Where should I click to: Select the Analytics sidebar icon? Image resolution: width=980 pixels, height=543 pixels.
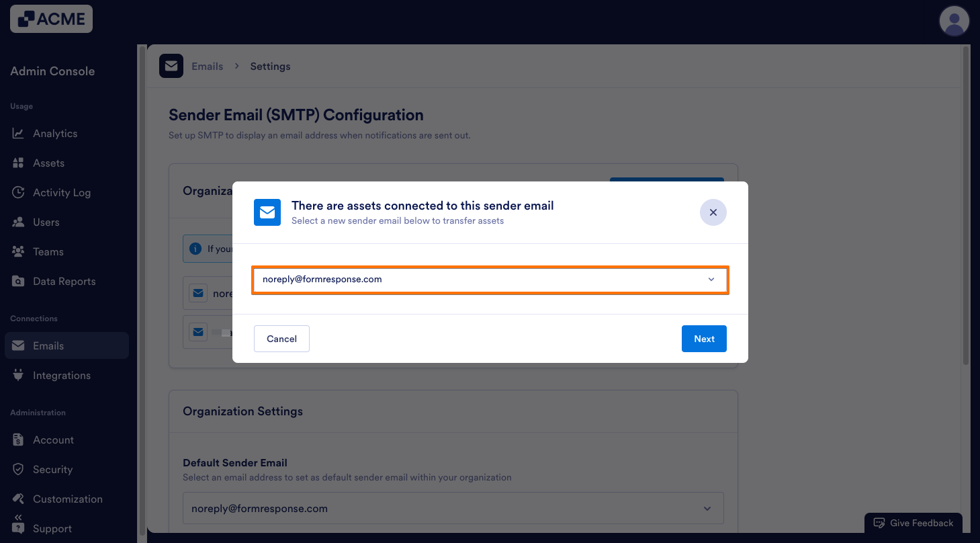(19, 133)
